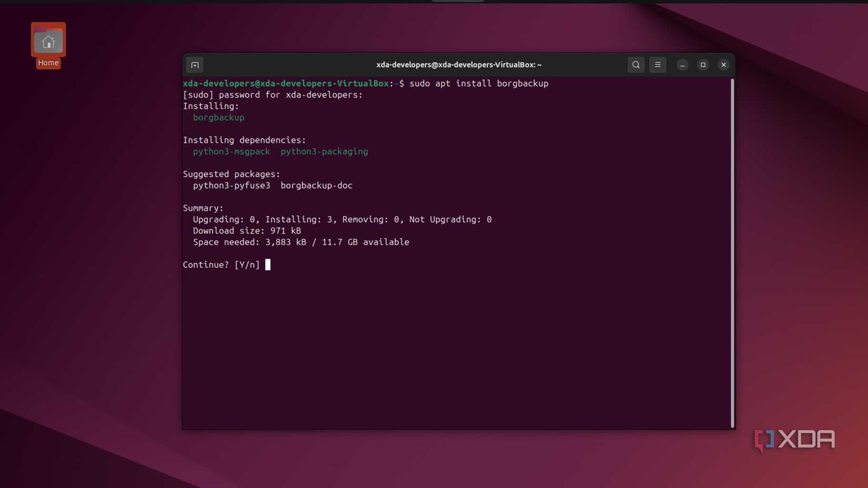The width and height of the screenshot is (868, 488).
Task: Click the blinking terminal cursor
Action: tap(268, 265)
